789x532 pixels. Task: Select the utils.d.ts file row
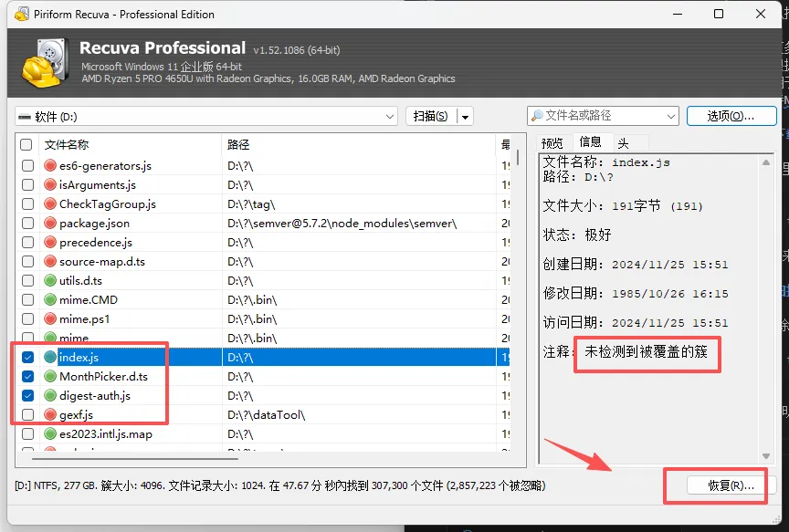point(264,280)
